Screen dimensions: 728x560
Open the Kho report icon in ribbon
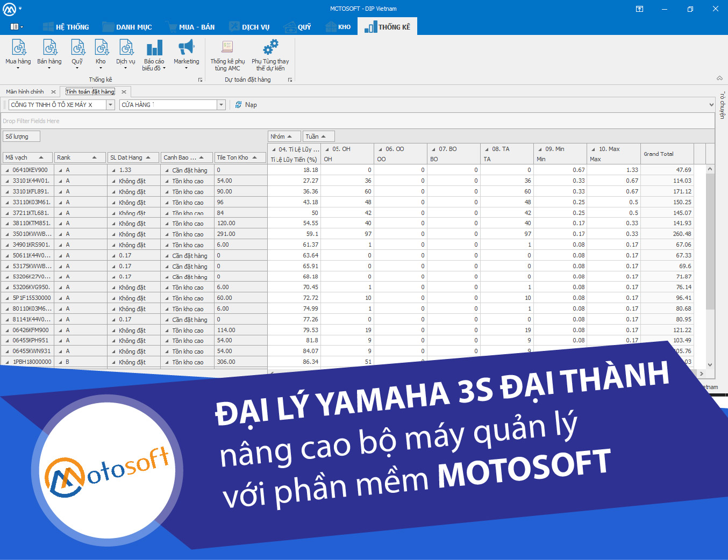tap(101, 54)
